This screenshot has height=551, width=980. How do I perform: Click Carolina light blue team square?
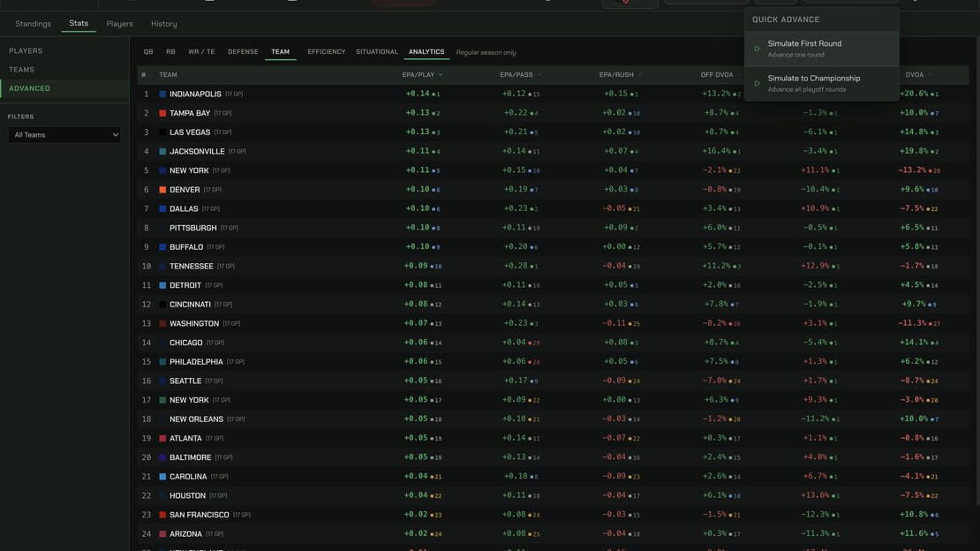[x=162, y=477]
